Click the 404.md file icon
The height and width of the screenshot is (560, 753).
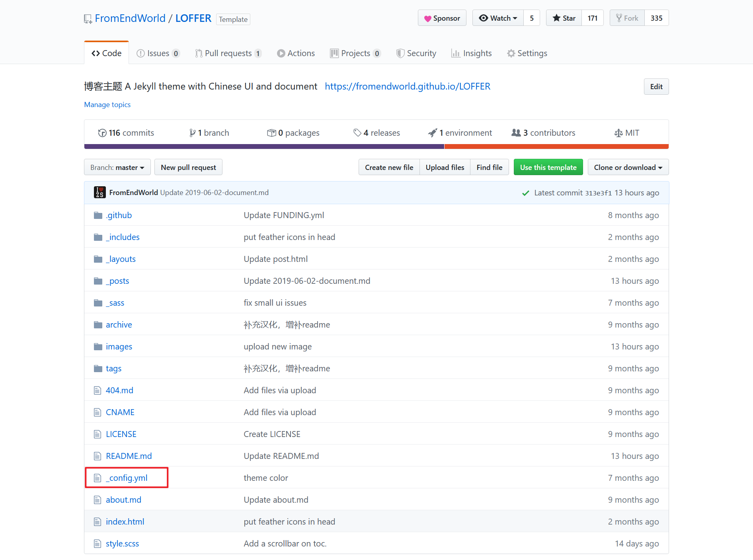(98, 390)
